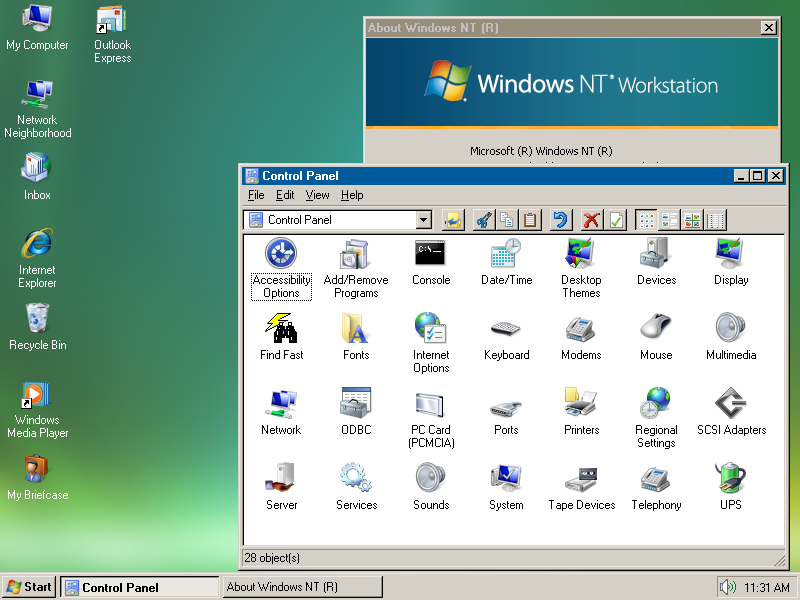
Task: Select My Briefcase desktop icon
Action: point(37,478)
